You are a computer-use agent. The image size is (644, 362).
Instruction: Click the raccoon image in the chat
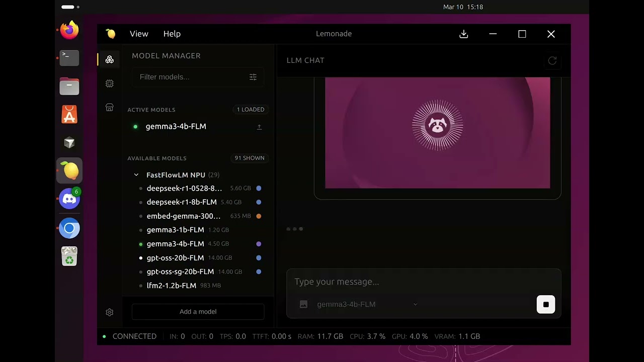[x=438, y=133]
